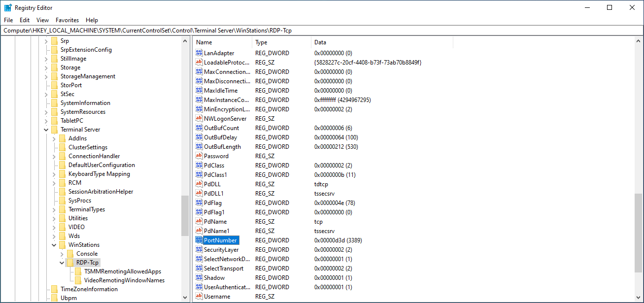Click the DWORD icon beside Shadow
Viewport: 644px width, 303px height.
(x=199, y=277)
